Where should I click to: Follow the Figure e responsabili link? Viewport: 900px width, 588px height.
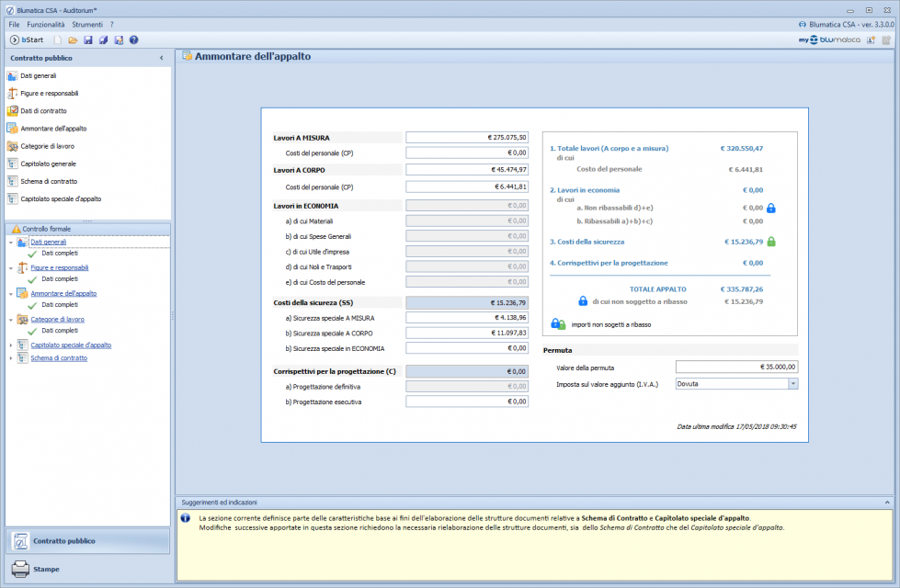[x=59, y=268]
